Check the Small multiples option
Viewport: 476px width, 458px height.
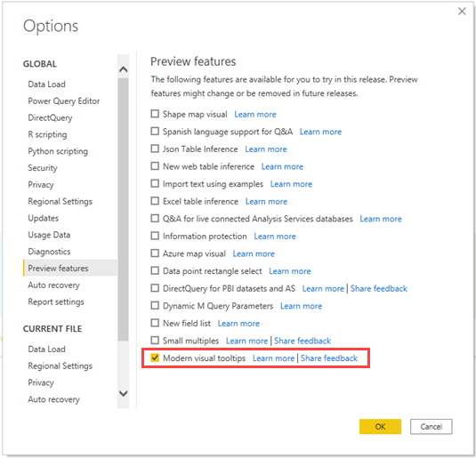[x=155, y=341]
